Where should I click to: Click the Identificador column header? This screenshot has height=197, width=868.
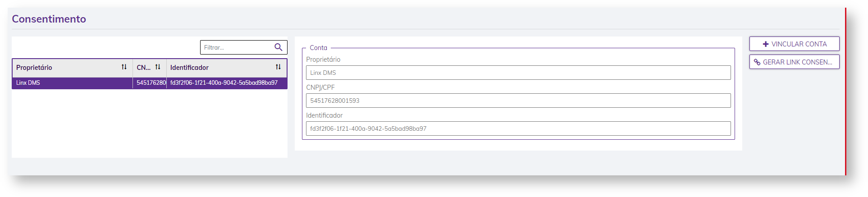point(189,68)
